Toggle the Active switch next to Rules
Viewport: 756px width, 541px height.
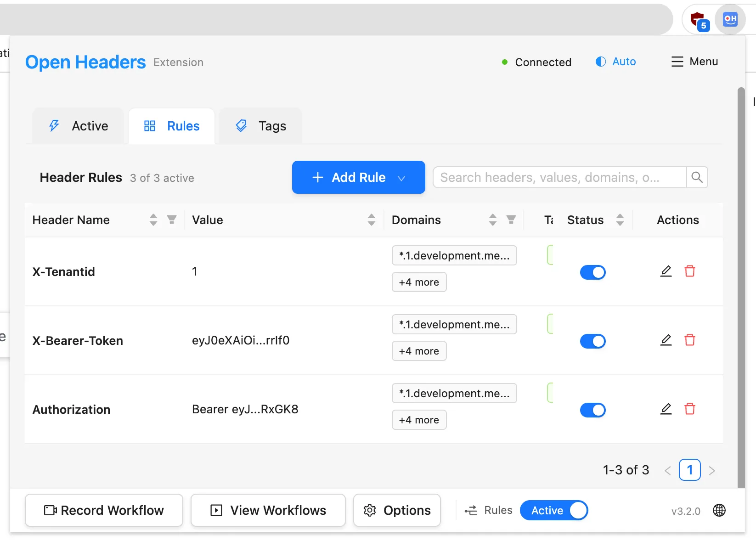pyautogui.click(x=554, y=510)
